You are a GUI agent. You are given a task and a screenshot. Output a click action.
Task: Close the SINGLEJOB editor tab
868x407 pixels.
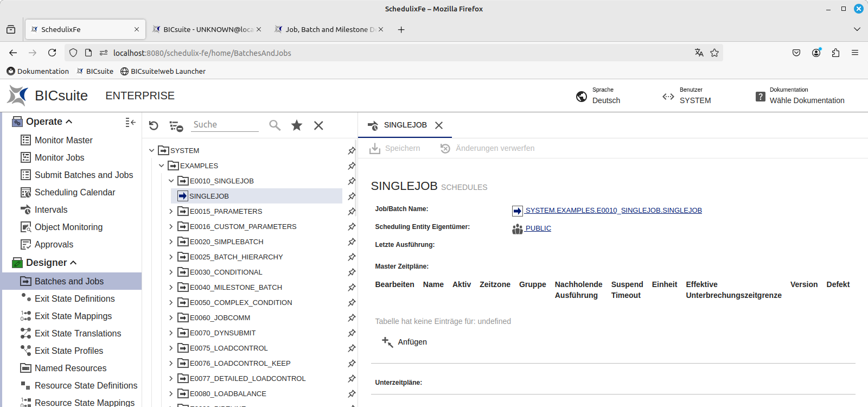439,125
